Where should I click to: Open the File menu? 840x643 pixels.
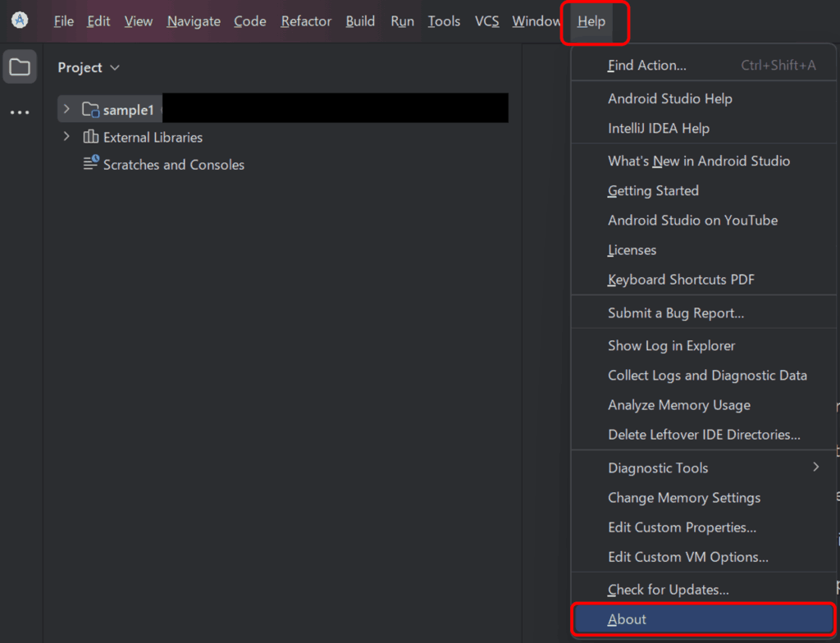click(x=63, y=21)
